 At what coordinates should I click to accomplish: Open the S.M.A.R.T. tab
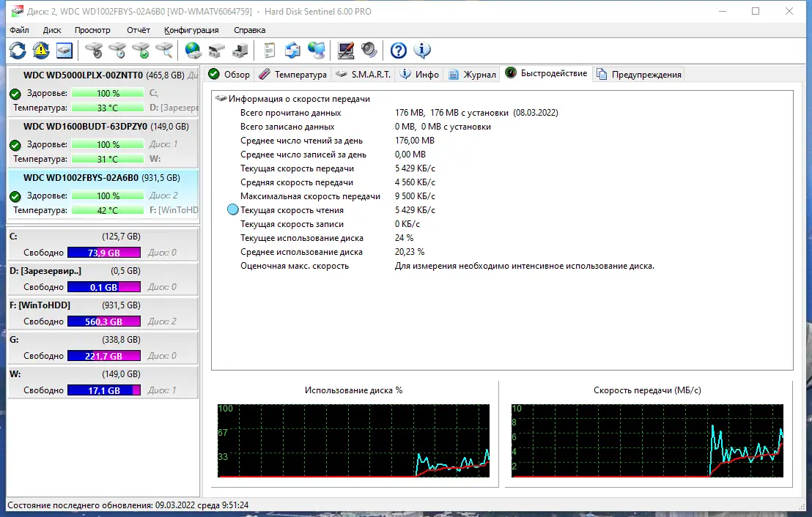tap(363, 75)
